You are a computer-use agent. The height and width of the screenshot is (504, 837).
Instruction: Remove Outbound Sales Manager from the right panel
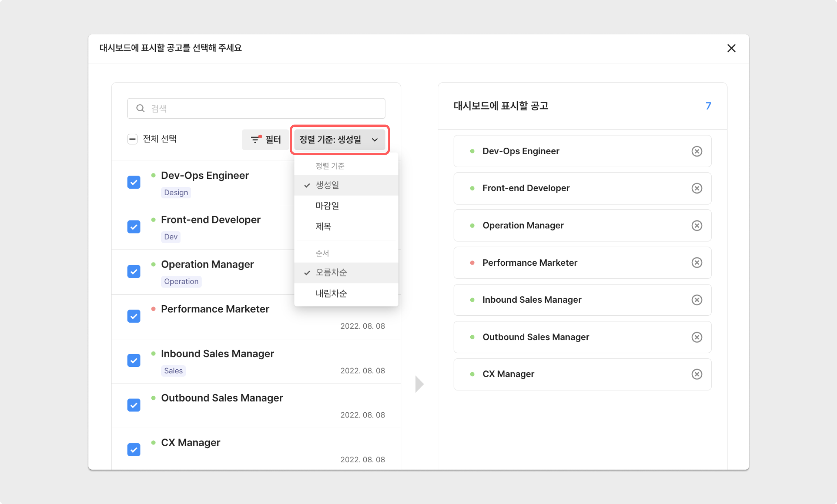pos(696,337)
